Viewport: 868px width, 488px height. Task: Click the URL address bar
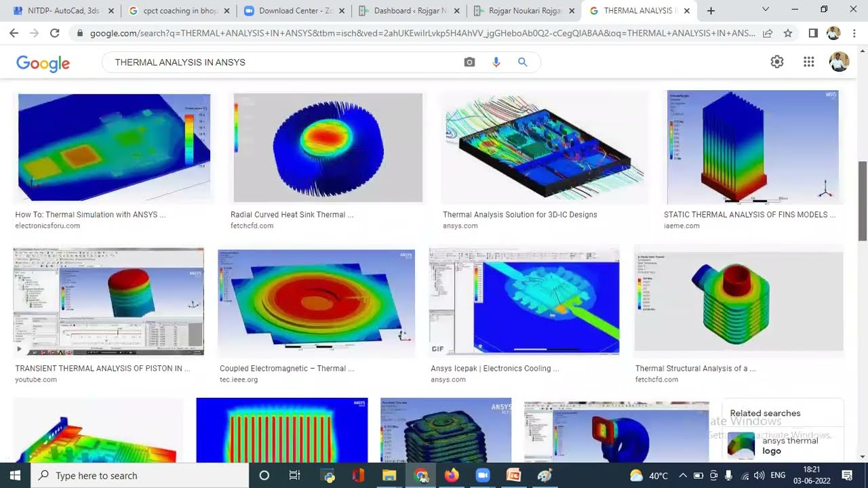(422, 33)
